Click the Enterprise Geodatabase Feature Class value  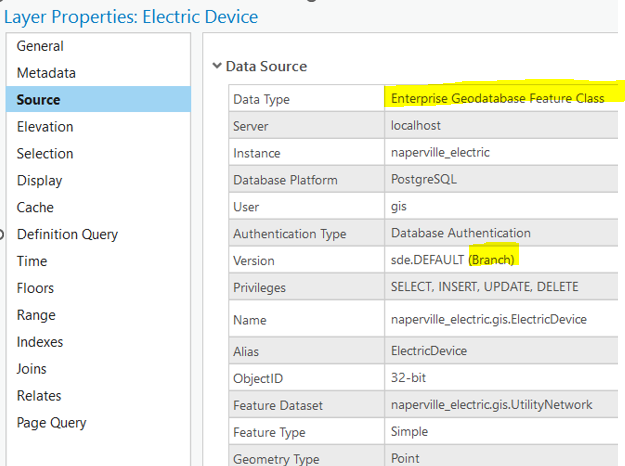point(497,99)
